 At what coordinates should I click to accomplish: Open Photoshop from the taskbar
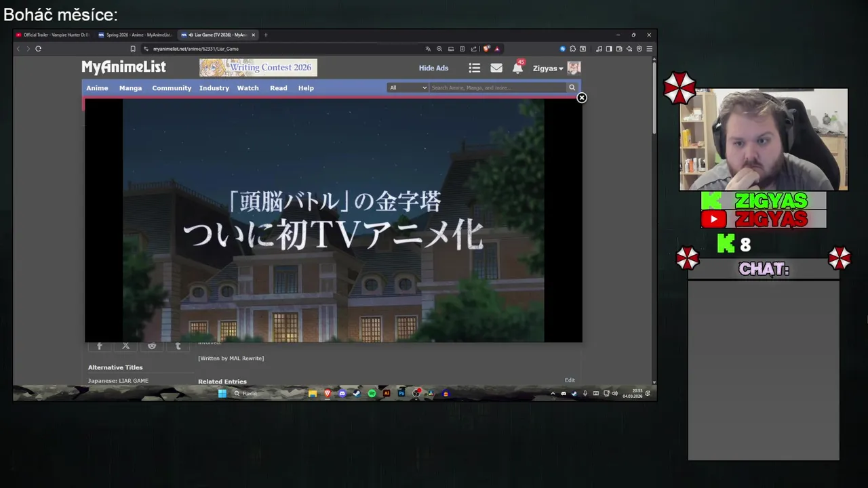pyautogui.click(x=401, y=393)
